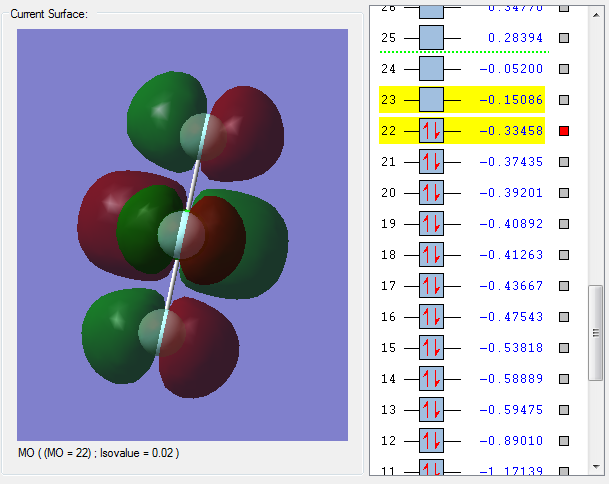Enable the gray marker for orbital 16
609x484 pixels.
click(x=564, y=317)
